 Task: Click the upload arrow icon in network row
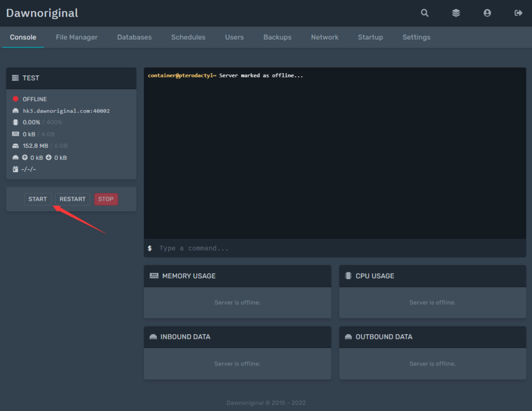(x=25, y=158)
